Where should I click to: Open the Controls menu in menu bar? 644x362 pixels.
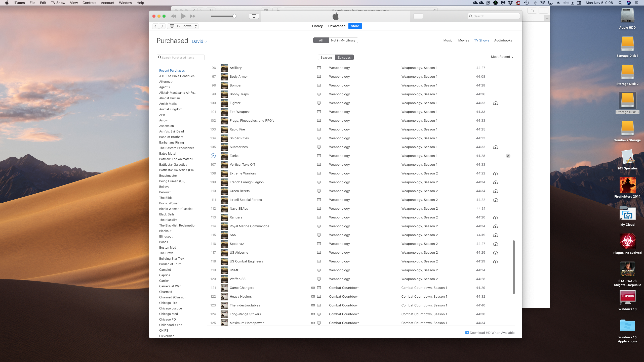pyautogui.click(x=89, y=3)
